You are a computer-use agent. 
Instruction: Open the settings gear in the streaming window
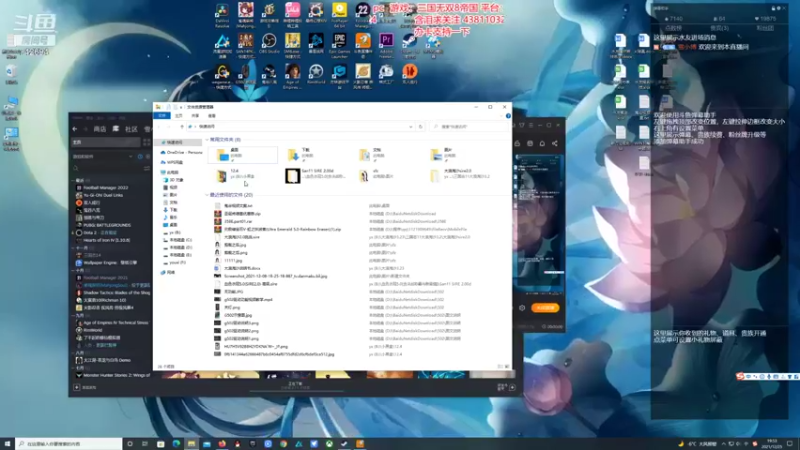pos(522,308)
